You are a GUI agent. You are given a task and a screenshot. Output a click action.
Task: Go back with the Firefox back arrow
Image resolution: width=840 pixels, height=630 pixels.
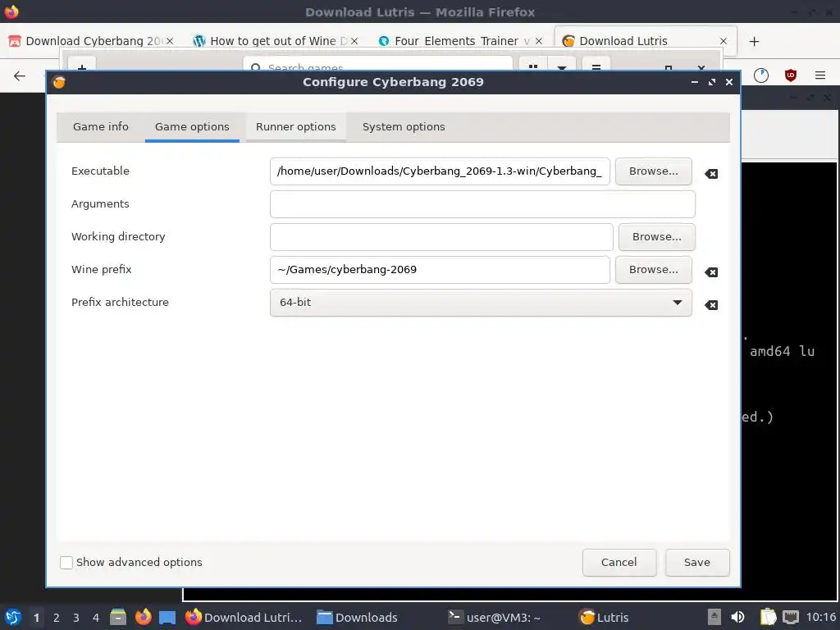tap(20, 76)
